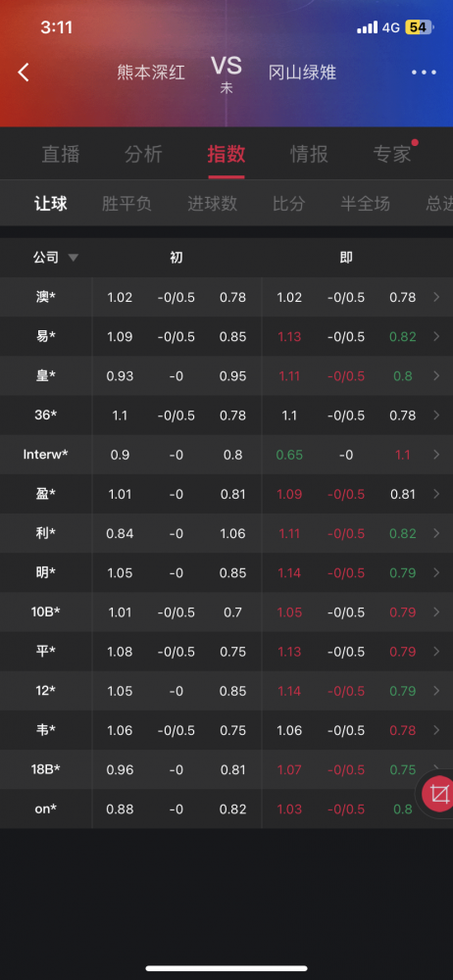453x980 pixels.
Task: Expand the Interw* row details chevron
Action: click(436, 455)
